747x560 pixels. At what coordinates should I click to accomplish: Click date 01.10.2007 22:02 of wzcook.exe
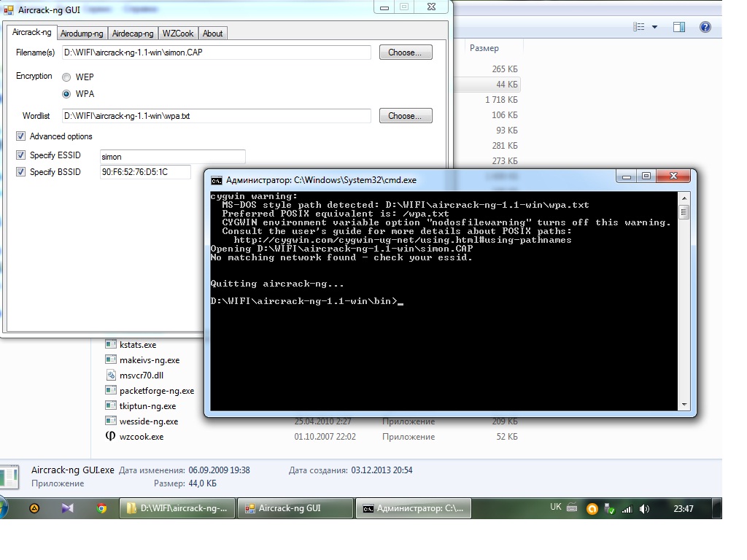(325, 437)
